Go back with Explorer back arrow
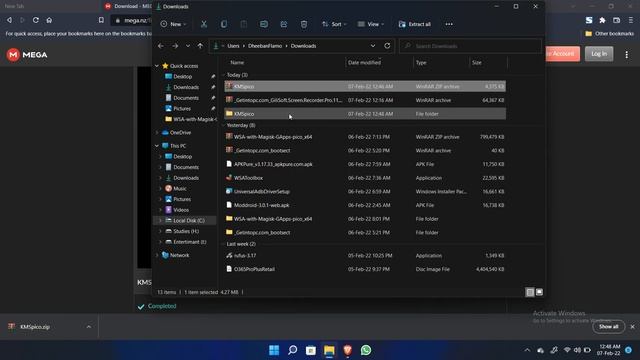 click(x=161, y=46)
